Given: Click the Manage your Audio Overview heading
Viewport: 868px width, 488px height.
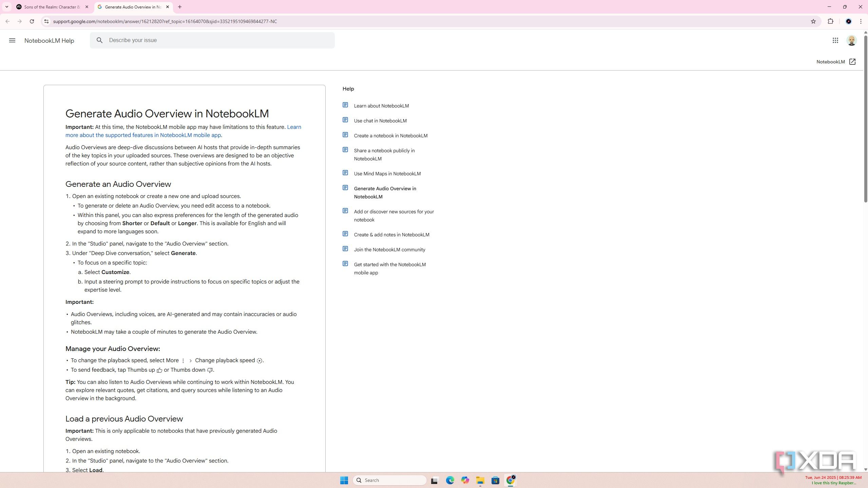Looking at the screenshot, I should [113, 349].
